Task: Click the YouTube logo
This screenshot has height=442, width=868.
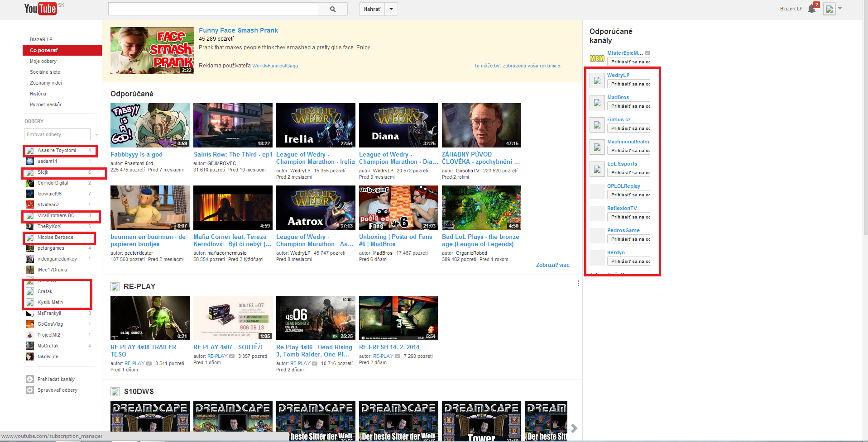Action: point(41,9)
